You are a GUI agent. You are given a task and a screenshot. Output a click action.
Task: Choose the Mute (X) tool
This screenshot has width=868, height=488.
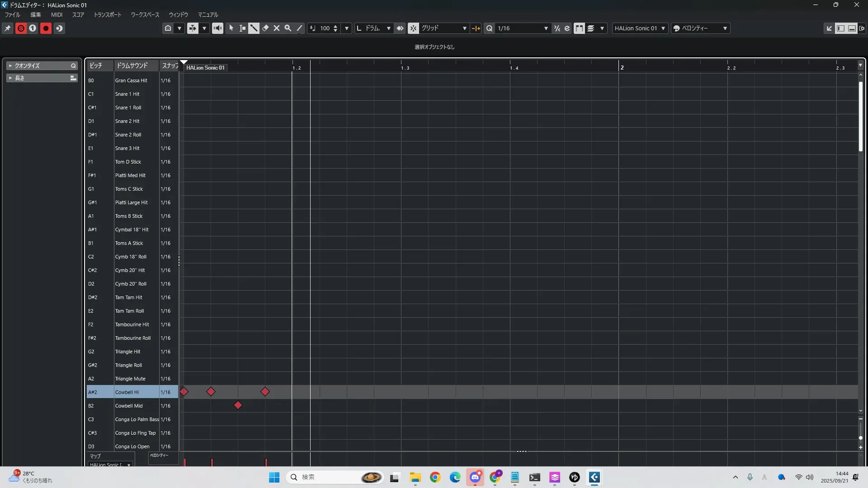pyautogui.click(x=277, y=28)
